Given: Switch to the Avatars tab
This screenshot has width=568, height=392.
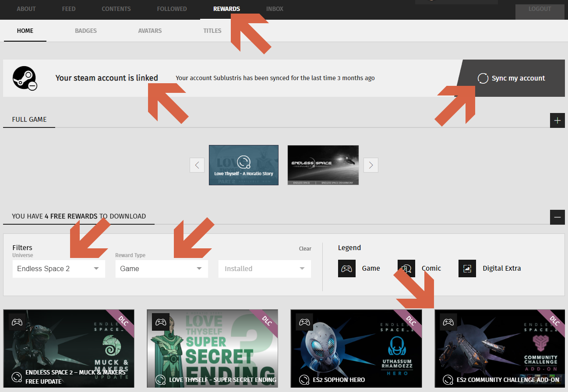Looking at the screenshot, I should click(150, 31).
